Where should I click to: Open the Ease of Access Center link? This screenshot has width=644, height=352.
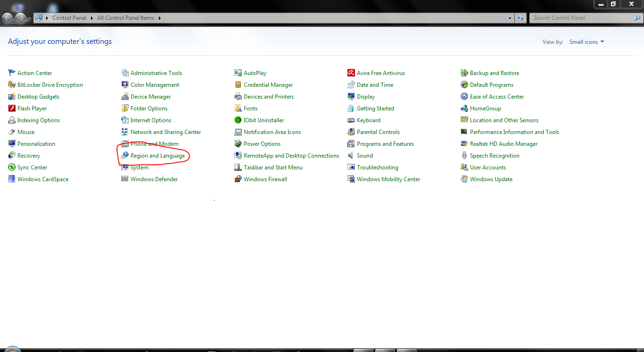click(497, 96)
